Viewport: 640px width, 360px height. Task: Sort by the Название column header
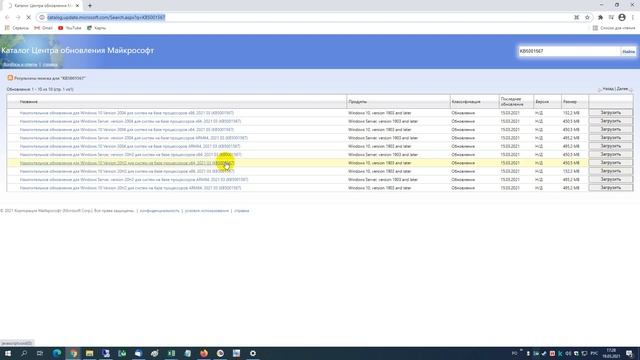click(x=29, y=102)
